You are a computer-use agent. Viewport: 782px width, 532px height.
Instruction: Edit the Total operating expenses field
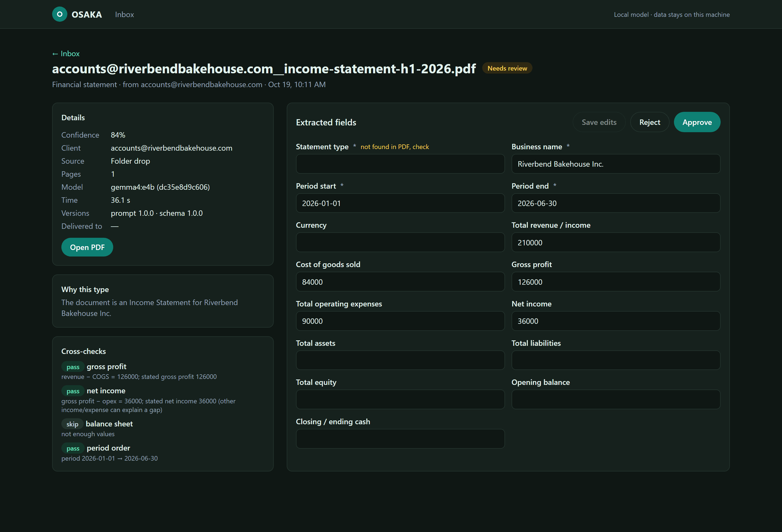400,321
